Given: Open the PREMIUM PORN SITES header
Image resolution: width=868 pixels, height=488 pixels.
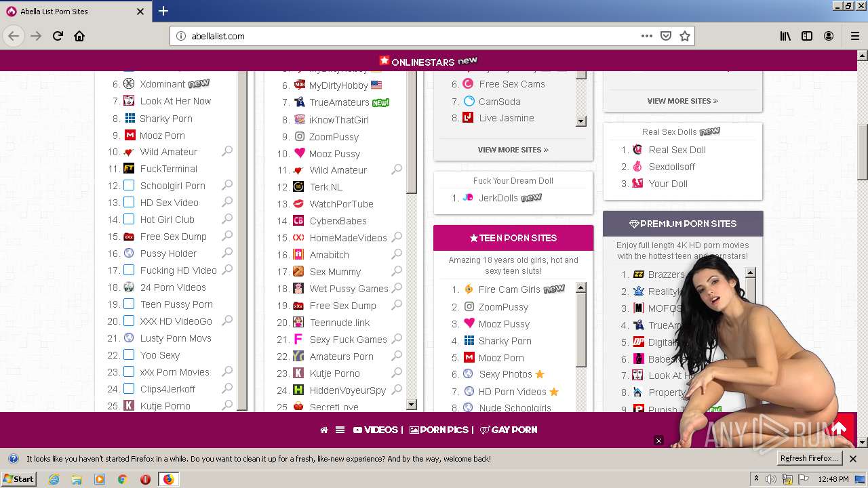Looking at the screenshot, I should pos(683,224).
